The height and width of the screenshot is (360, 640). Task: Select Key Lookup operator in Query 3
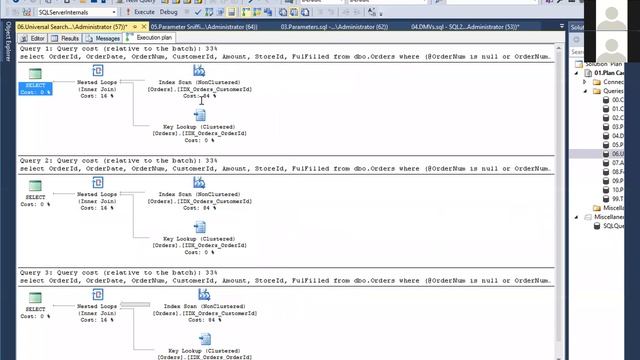[205, 347]
